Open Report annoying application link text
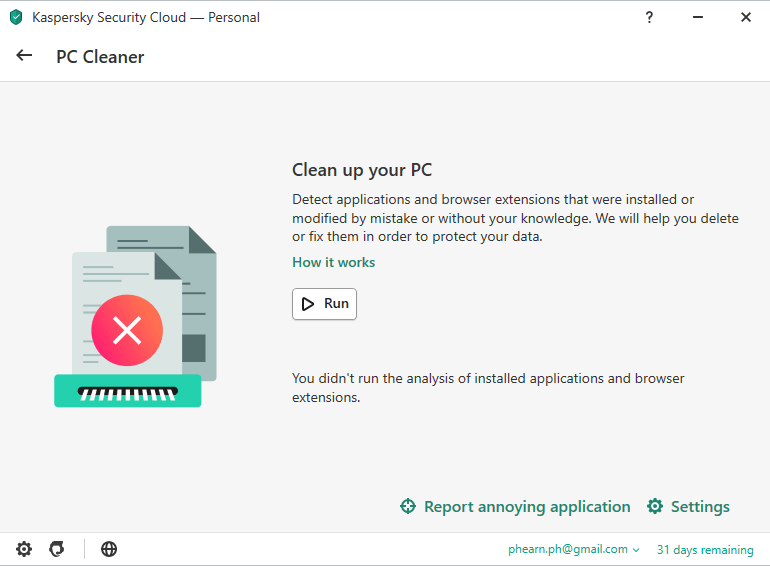 pyautogui.click(x=527, y=507)
